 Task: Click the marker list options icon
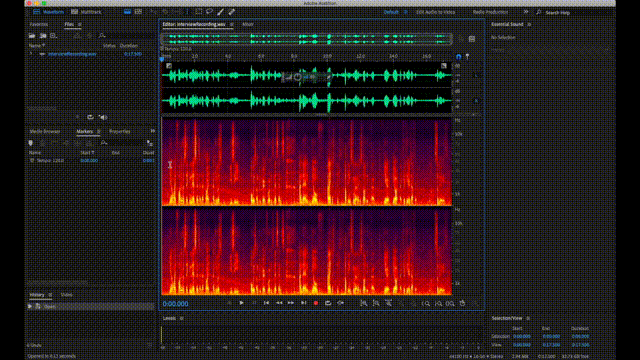click(150, 143)
